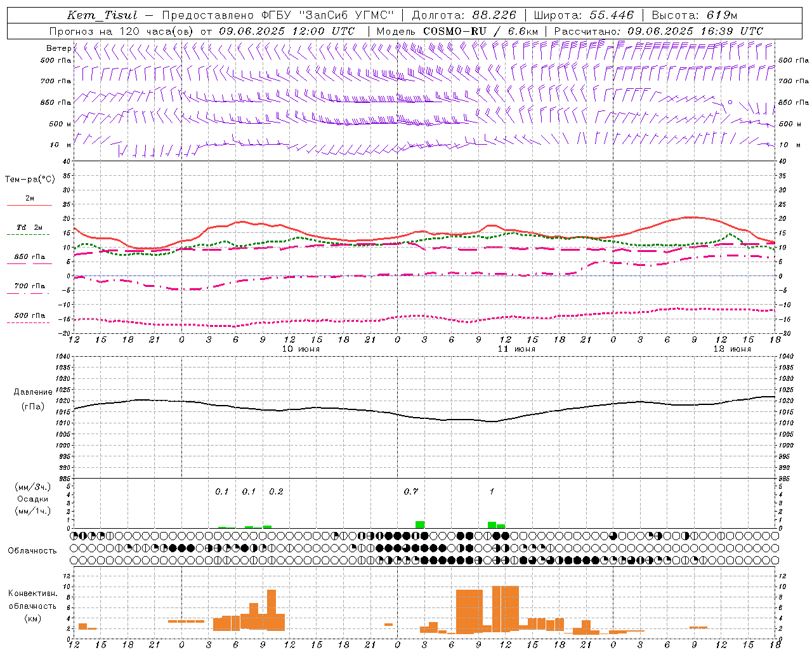Screen dimensions: 812x650
Task: Click the 850 гПа temperature legend entry
Action: coord(29,257)
